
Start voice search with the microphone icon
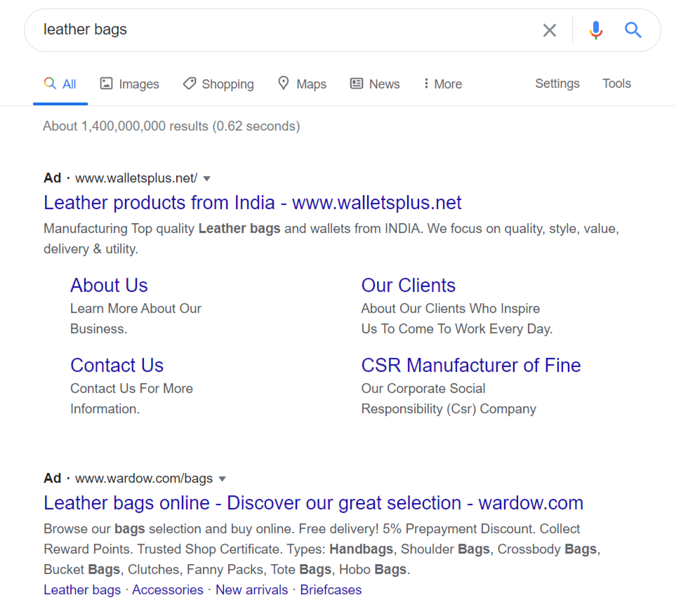pos(596,30)
